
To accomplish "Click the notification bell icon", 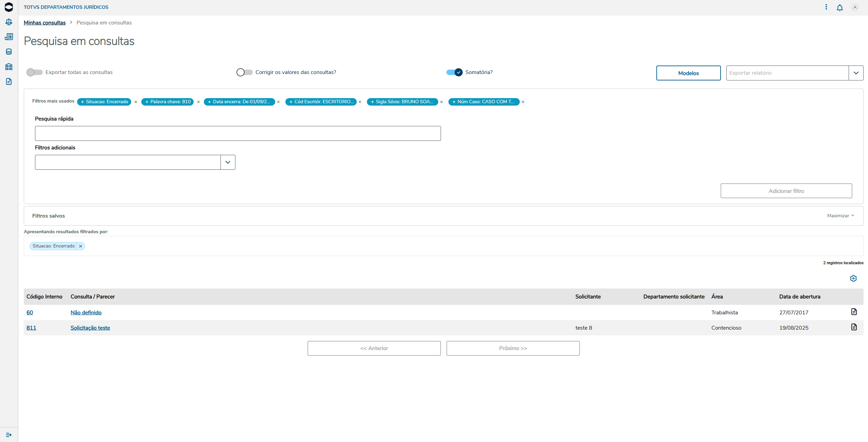I will 839,7.
